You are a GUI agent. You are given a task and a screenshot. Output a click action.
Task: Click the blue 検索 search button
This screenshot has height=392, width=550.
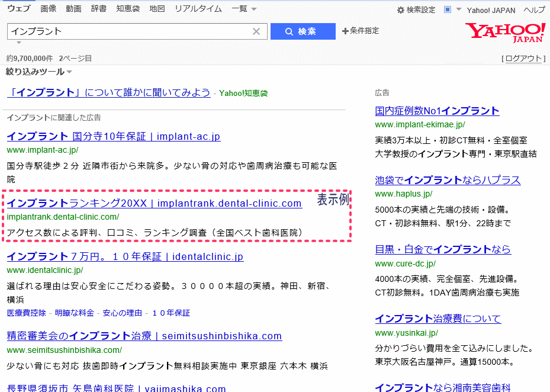pyautogui.click(x=303, y=31)
